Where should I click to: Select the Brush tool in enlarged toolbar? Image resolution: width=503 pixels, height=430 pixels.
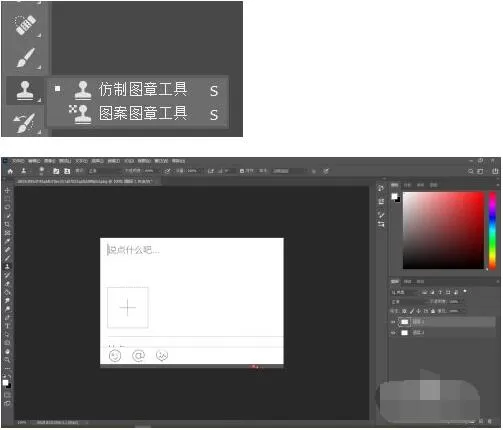click(25, 57)
